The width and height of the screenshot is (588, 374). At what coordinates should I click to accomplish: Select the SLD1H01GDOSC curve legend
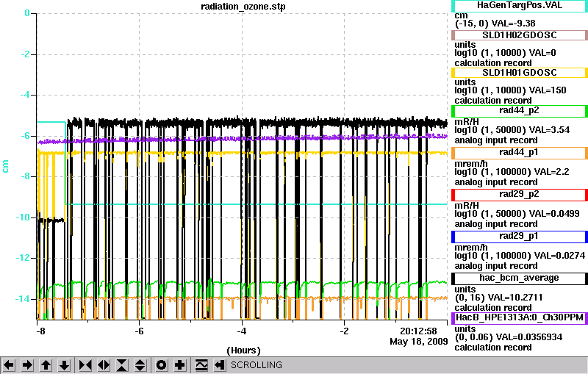520,73
